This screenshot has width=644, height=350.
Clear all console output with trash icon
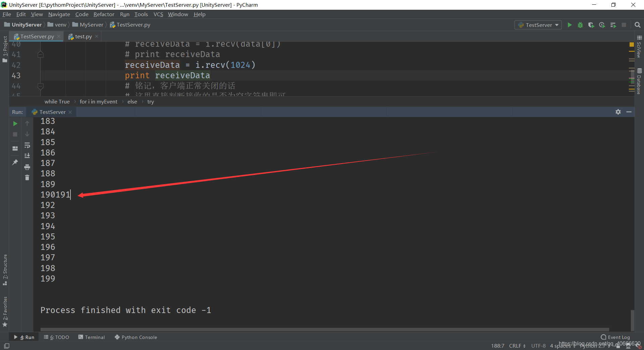pyautogui.click(x=27, y=177)
